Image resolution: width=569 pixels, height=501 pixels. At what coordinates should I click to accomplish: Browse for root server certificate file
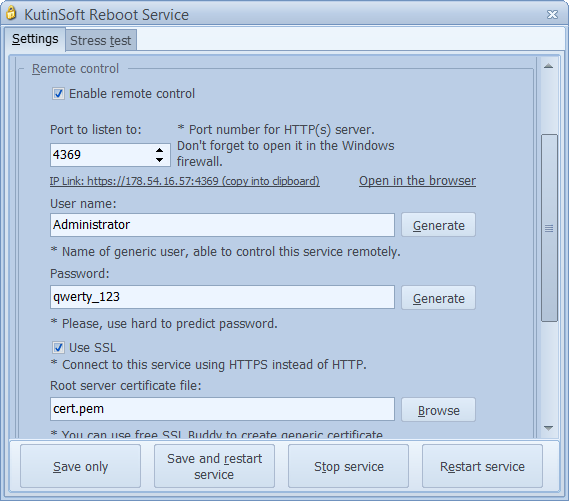click(x=438, y=410)
